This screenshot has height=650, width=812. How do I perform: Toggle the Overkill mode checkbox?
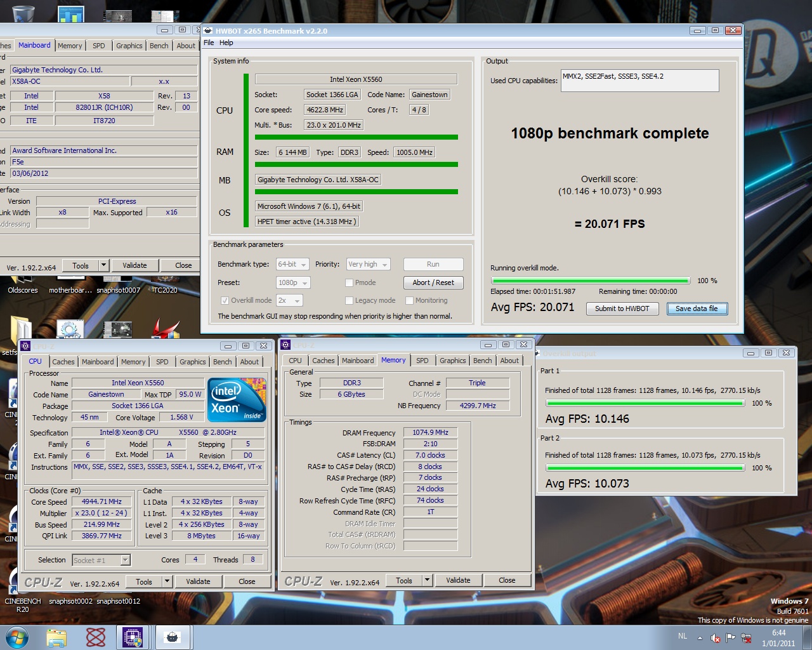[225, 301]
